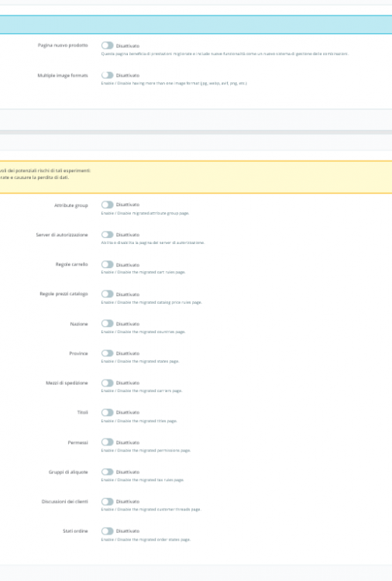Viewport: 392px width, 581px height.
Task: Click the migrated permissions page description
Action: (146, 451)
